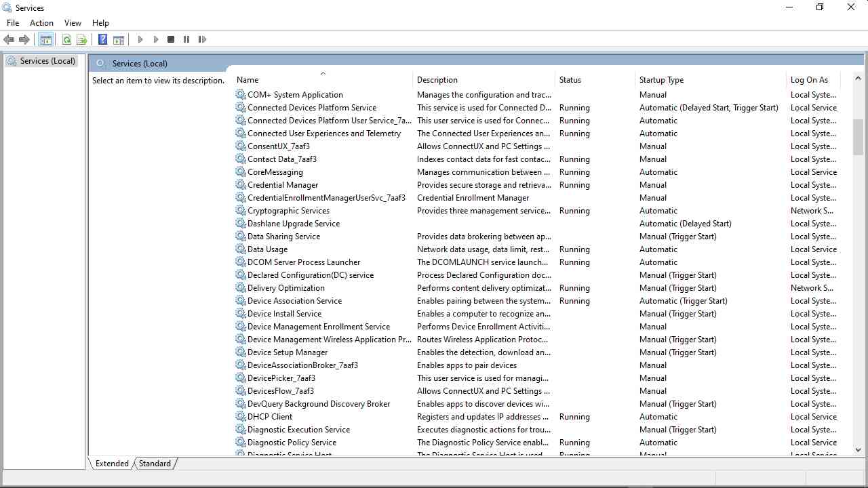Select Services (Local) in the console tree
The image size is (868, 488).
point(47,61)
